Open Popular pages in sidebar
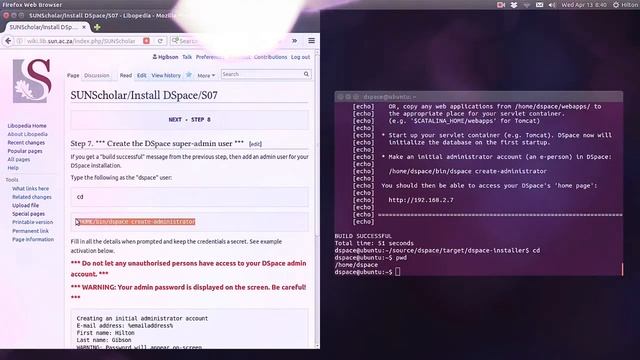640x360 pixels. click(x=25, y=151)
